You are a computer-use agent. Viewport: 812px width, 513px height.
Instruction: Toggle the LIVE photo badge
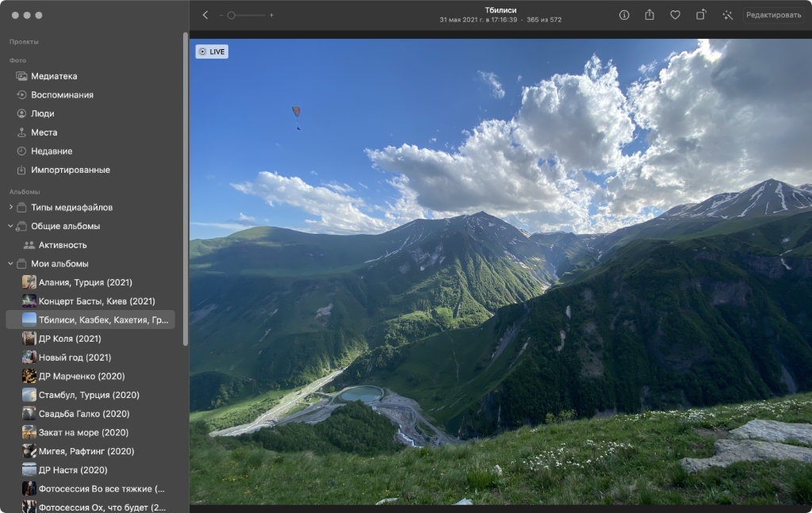212,52
